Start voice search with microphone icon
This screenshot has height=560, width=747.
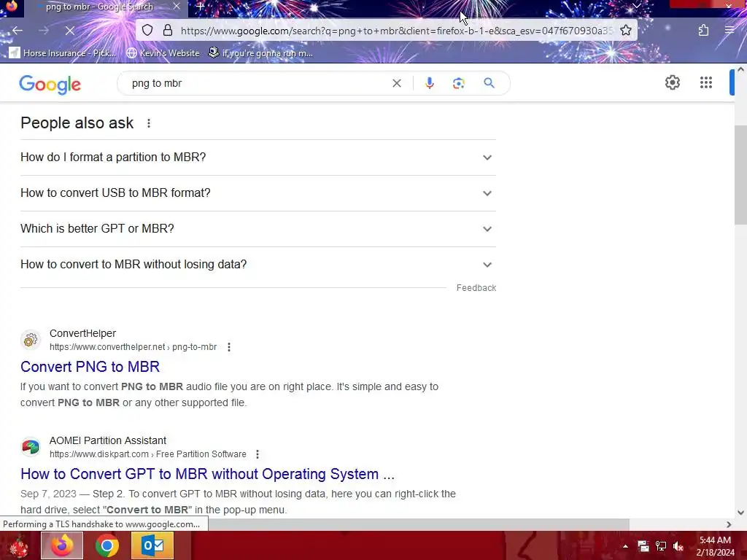coord(429,83)
